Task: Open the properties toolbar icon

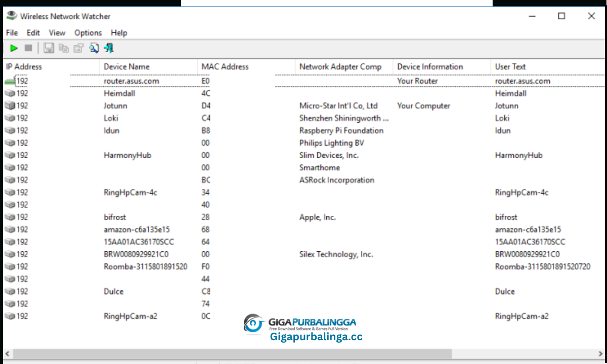Action: point(78,49)
